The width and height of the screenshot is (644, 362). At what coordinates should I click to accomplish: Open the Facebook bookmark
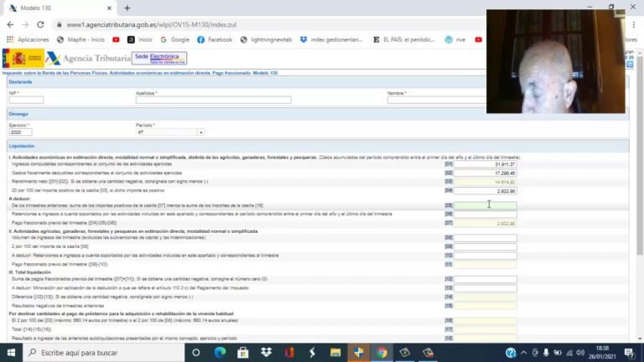click(x=215, y=39)
